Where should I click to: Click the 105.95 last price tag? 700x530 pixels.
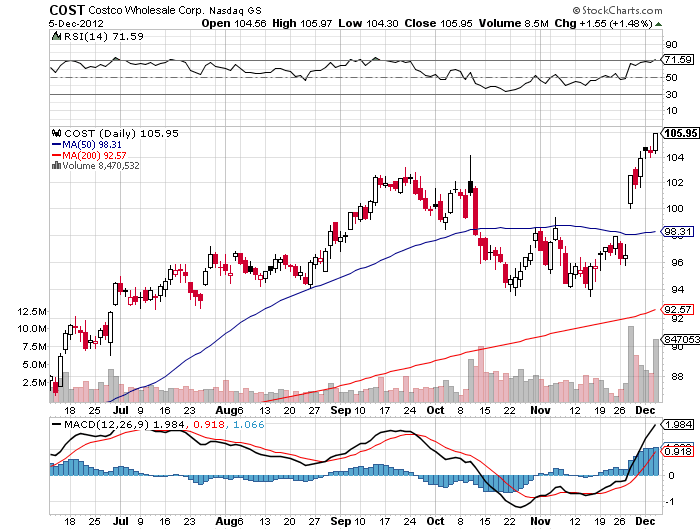pyautogui.click(x=680, y=133)
